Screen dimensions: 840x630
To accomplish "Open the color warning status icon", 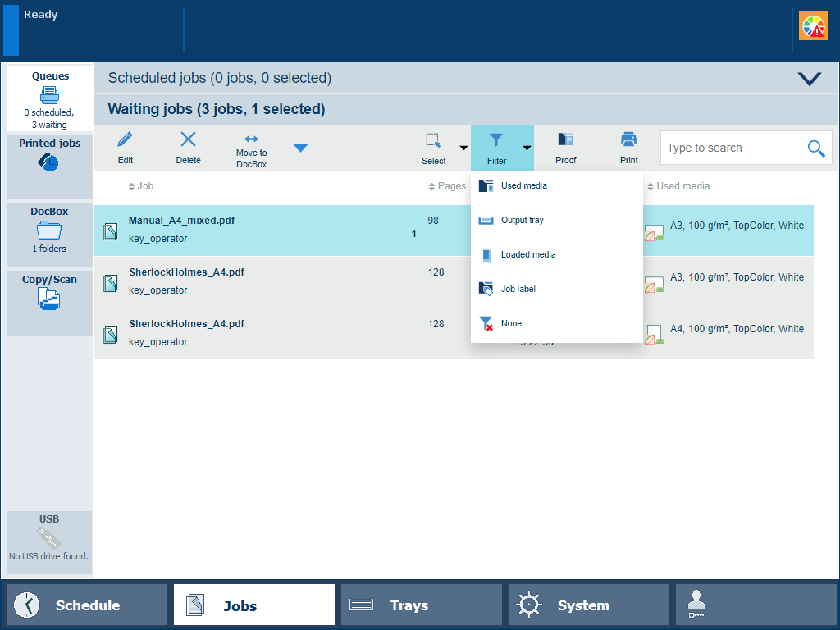I will pyautogui.click(x=814, y=26).
